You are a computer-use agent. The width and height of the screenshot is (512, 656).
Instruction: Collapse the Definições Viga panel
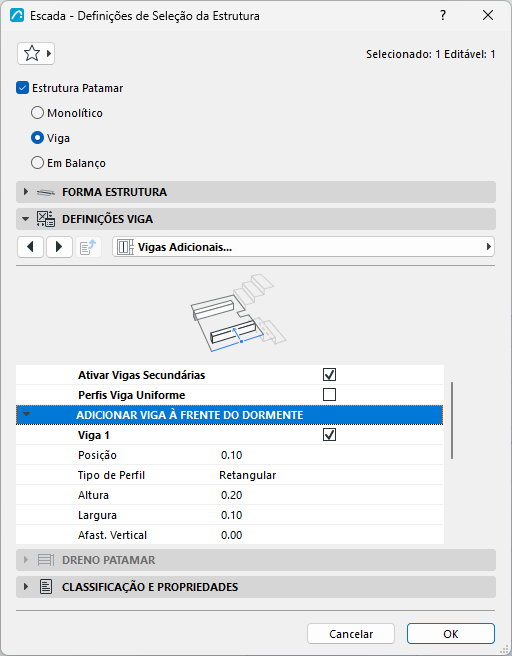coord(26,219)
